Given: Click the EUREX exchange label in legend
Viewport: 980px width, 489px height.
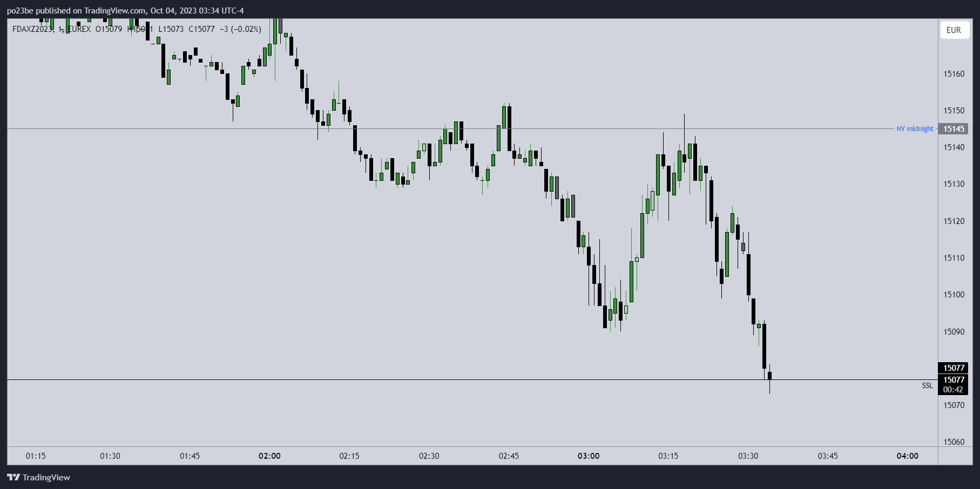Looking at the screenshot, I should pos(79,29).
